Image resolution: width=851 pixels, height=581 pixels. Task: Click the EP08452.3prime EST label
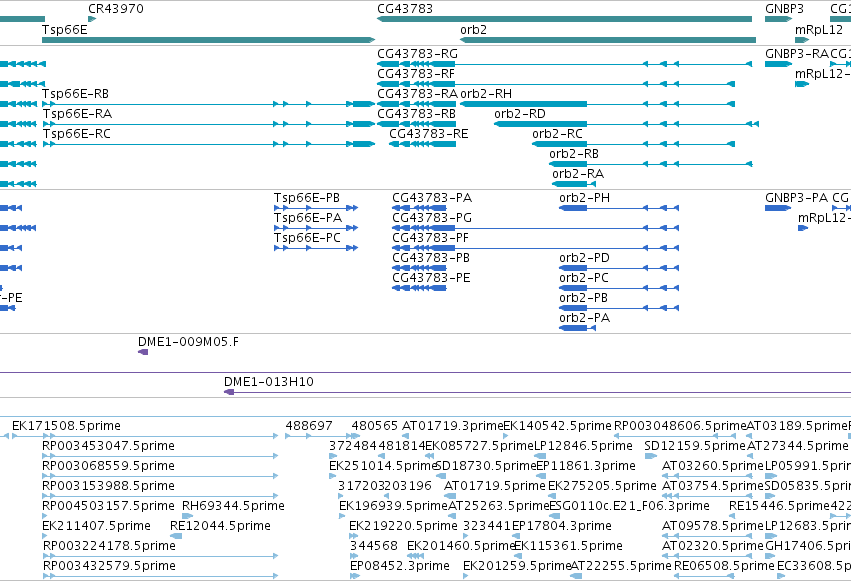[400, 566]
